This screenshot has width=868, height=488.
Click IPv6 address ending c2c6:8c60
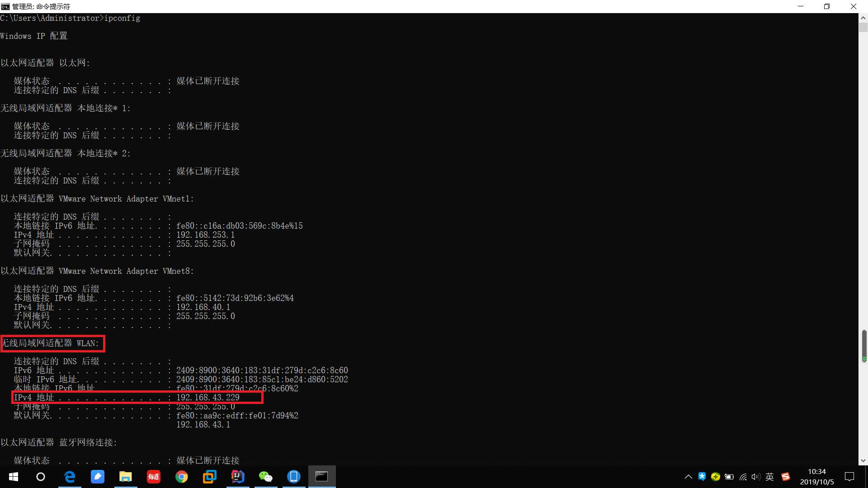[x=262, y=371]
